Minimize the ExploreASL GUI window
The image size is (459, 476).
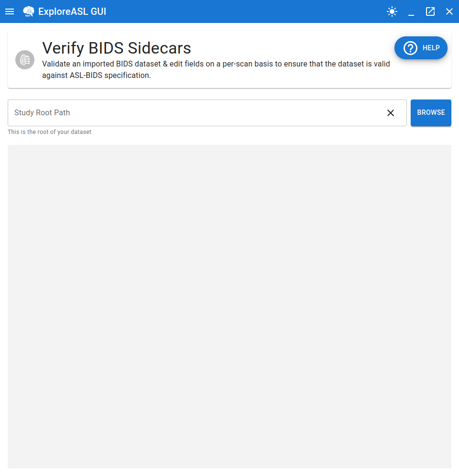(411, 11)
